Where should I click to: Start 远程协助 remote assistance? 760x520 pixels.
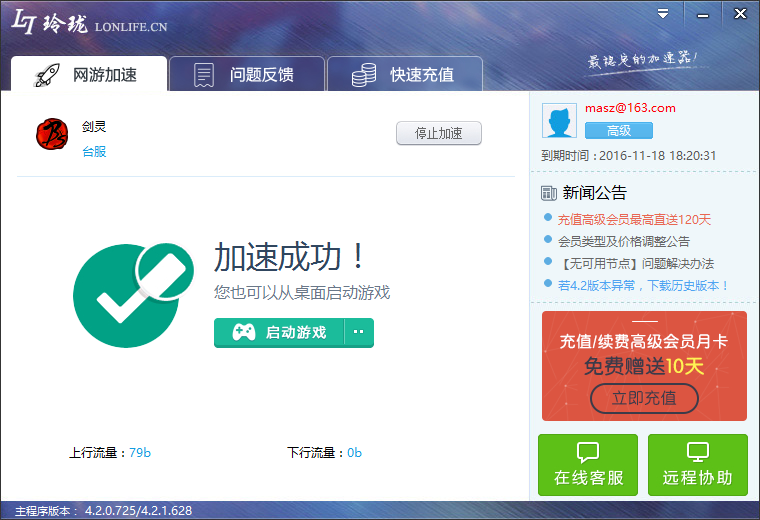pyautogui.click(x=697, y=465)
